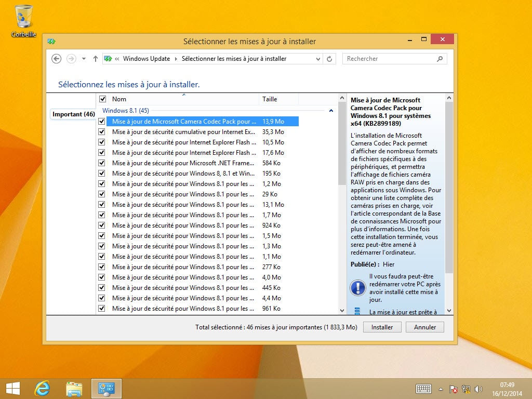The width and height of the screenshot is (532, 399).
Task: Select the 1,2 Mo security update row
Action: click(203, 184)
